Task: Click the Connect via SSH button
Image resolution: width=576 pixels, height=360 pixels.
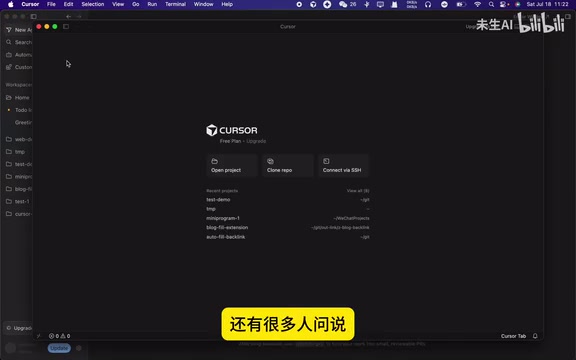Action: point(343,166)
